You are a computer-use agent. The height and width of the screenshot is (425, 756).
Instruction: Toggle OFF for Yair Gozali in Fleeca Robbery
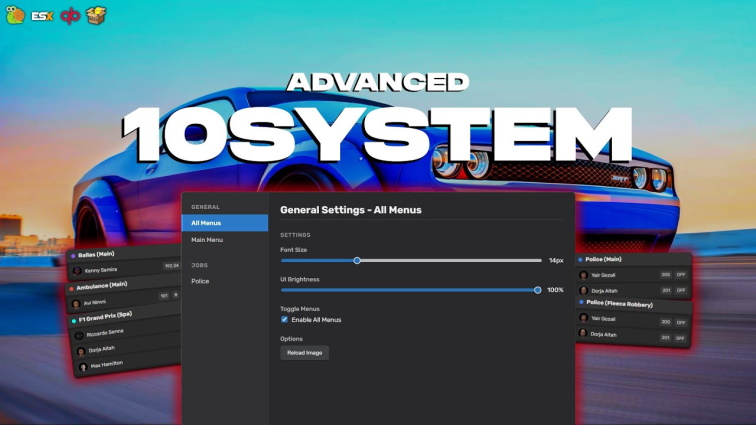click(681, 322)
